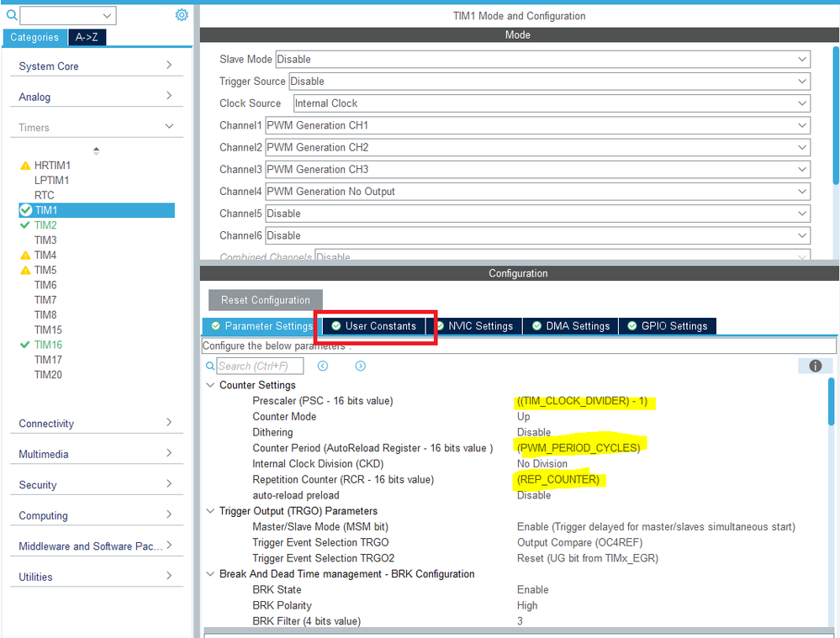Click the Reset Configuration button
Screen dimensions: 840x638
(x=265, y=300)
